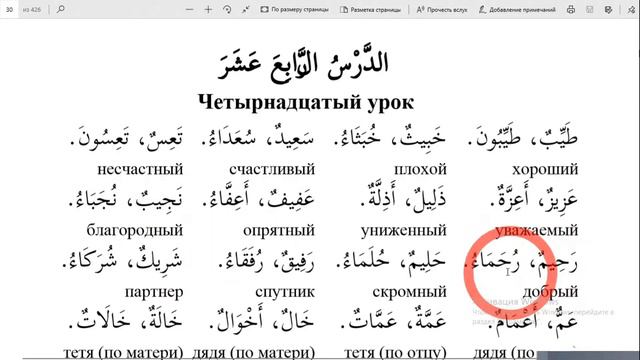This screenshot has height=360, width=640.
Task: Click the word 'скромный'
Action: [x=409, y=292]
